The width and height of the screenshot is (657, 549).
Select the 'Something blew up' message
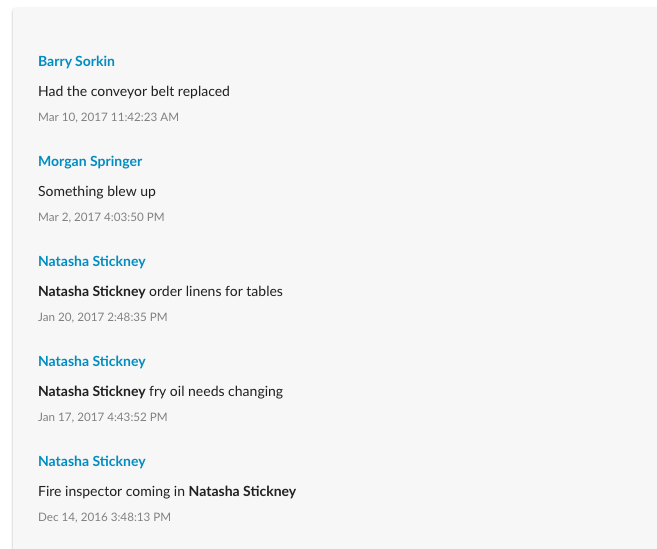pyautogui.click(x=97, y=191)
